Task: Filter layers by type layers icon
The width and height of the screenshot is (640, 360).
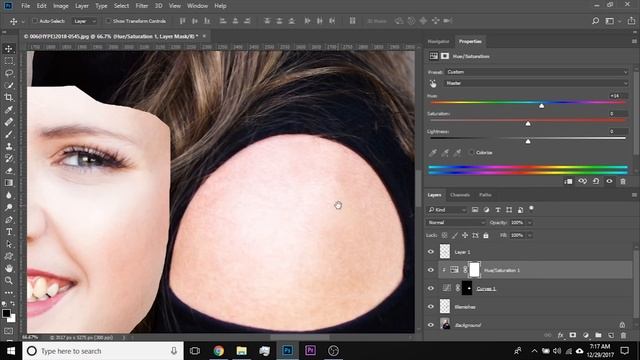Action: click(x=498, y=210)
